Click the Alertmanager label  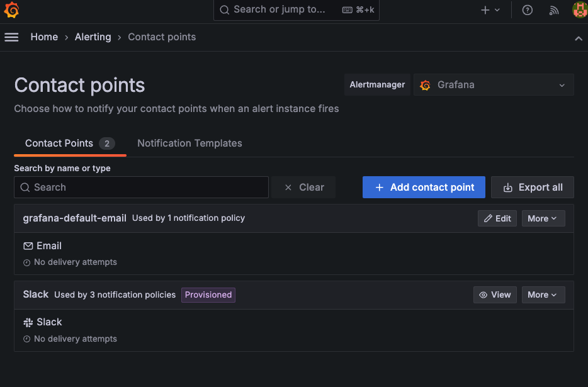tap(377, 85)
